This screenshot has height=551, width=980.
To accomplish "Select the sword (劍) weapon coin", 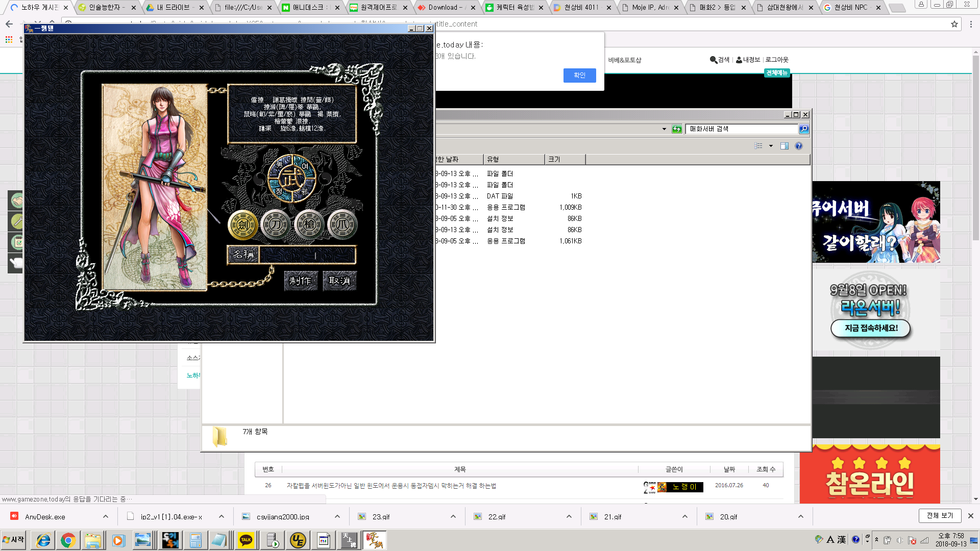I will click(x=243, y=224).
